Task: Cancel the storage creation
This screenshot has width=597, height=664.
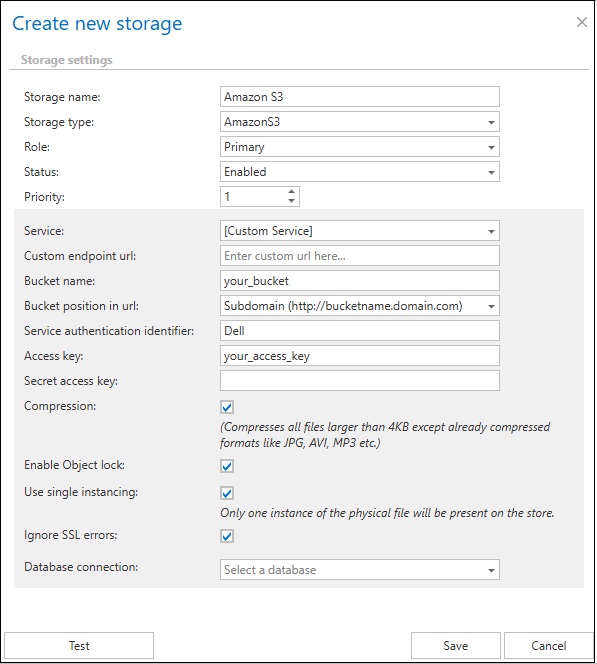Action: [549, 646]
